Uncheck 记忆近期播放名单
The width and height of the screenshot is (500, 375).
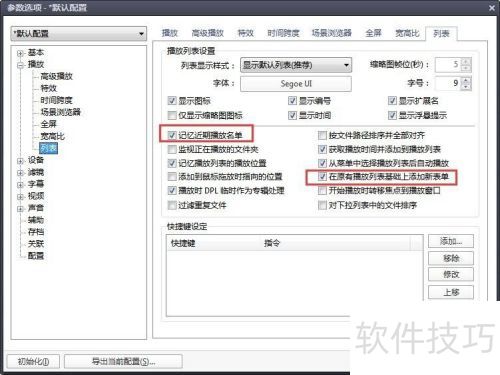click(x=172, y=135)
